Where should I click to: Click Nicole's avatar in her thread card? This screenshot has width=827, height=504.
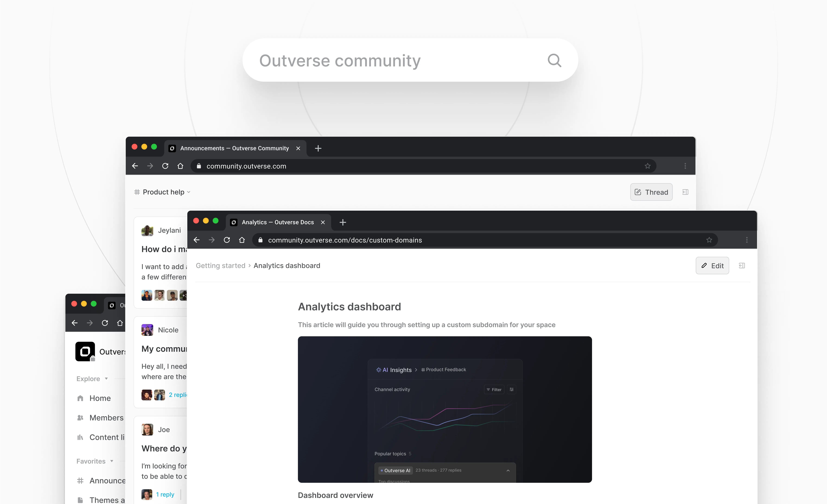(147, 330)
